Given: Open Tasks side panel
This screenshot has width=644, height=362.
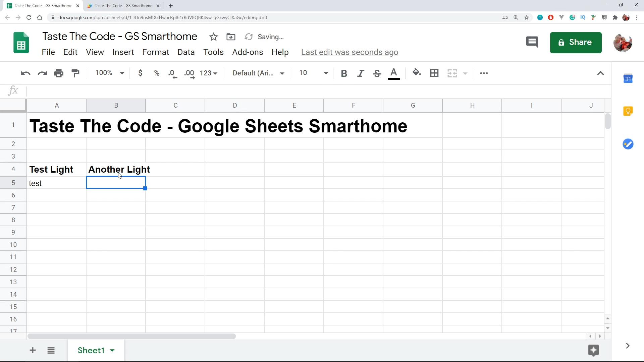Looking at the screenshot, I should 628,144.
